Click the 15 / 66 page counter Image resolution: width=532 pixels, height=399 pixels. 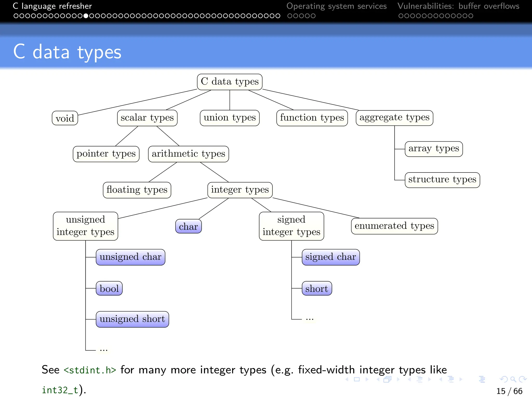(x=509, y=391)
